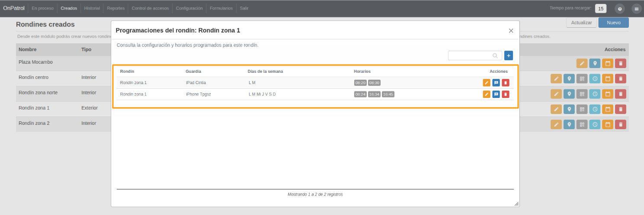
Task: Open the Formularios menu
Action: (221, 8)
